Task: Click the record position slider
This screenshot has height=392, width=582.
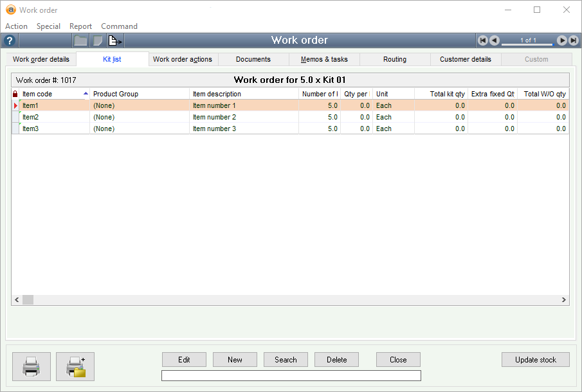Action: (x=527, y=41)
